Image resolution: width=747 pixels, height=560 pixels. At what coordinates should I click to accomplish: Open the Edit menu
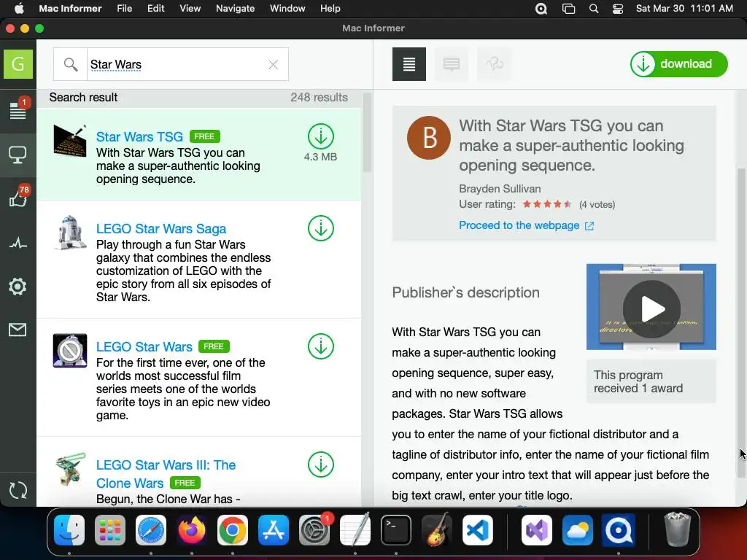click(156, 9)
